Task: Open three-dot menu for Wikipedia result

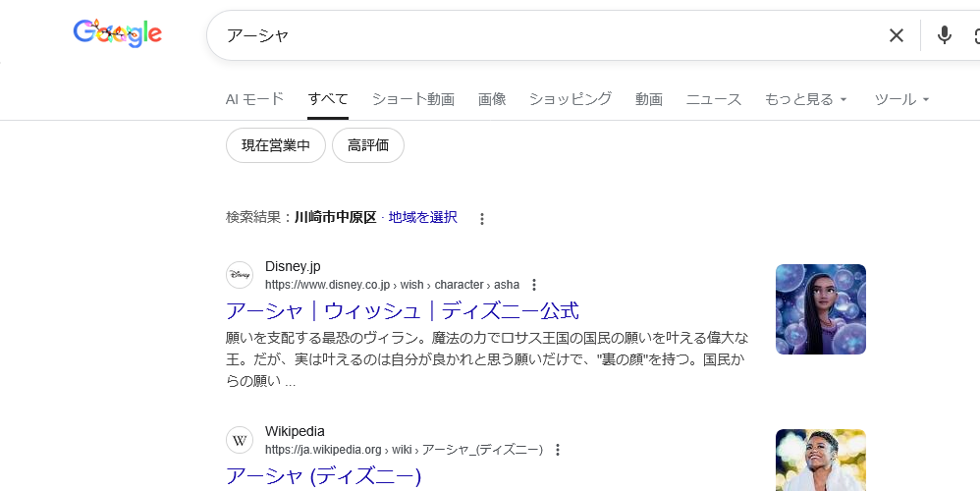Action: 558,450
